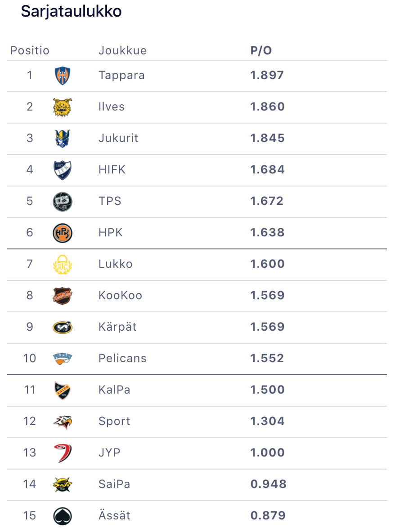Click the SaiPa team logo

[x=62, y=484]
